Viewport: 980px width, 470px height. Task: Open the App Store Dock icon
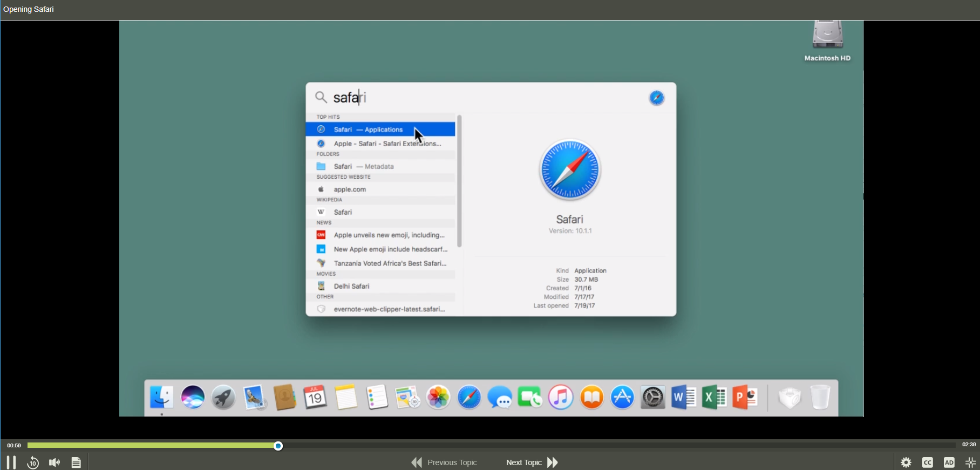[622, 398]
